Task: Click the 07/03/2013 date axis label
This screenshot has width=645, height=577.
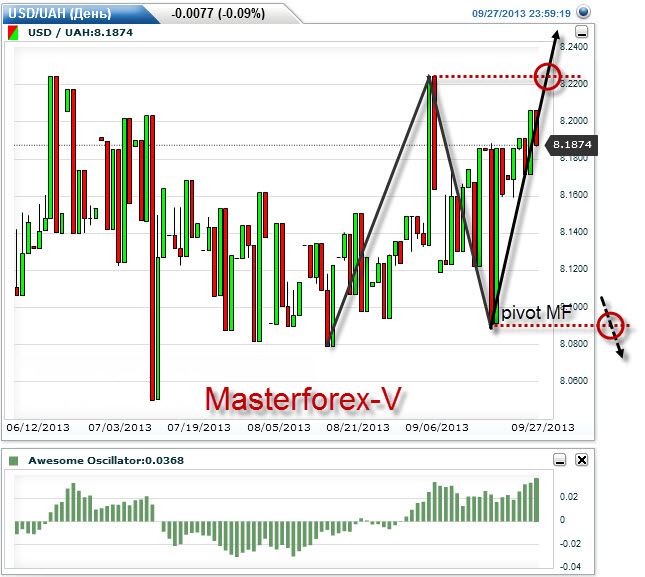Action: [120, 428]
